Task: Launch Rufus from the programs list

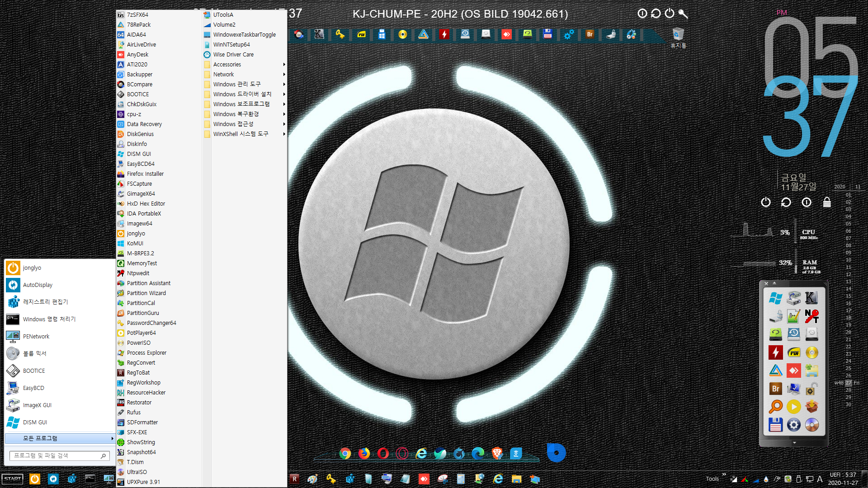Action: click(x=159, y=413)
